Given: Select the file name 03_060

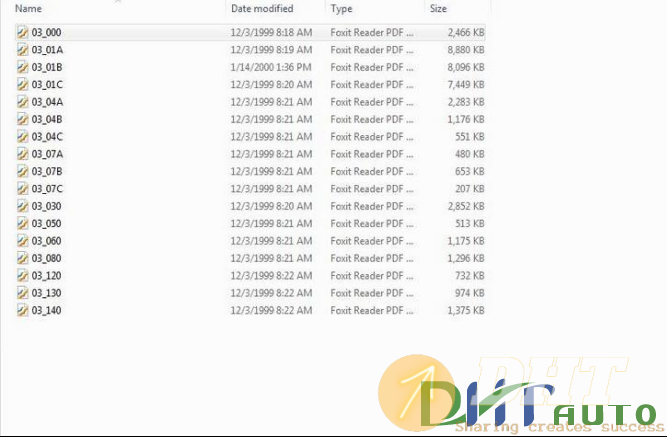Looking at the screenshot, I should pos(46,241).
